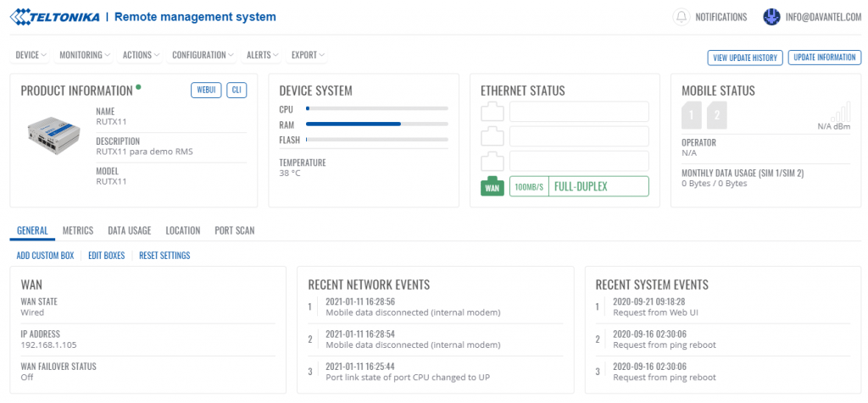Expand the Device dropdown menu
The height and width of the screenshot is (403, 868).
tap(31, 55)
